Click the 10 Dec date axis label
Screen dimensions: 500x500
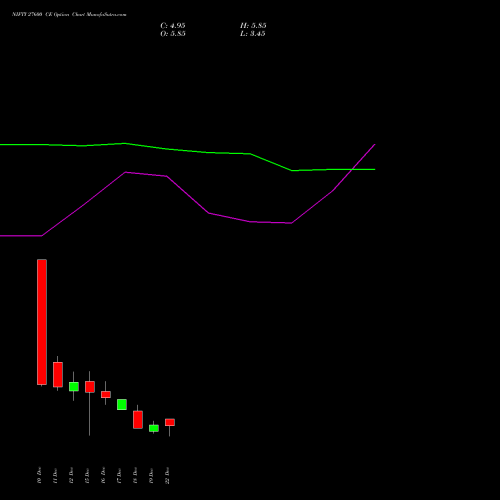[x=39, y=475]
